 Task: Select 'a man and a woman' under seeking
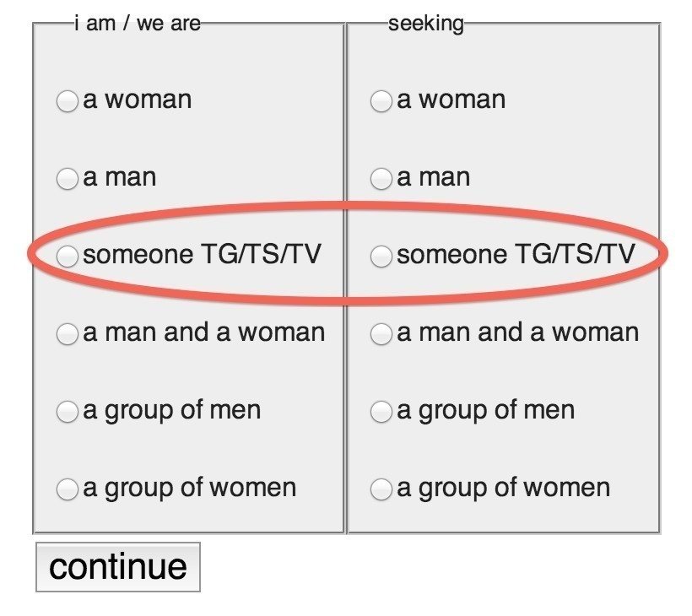point(381,335)
